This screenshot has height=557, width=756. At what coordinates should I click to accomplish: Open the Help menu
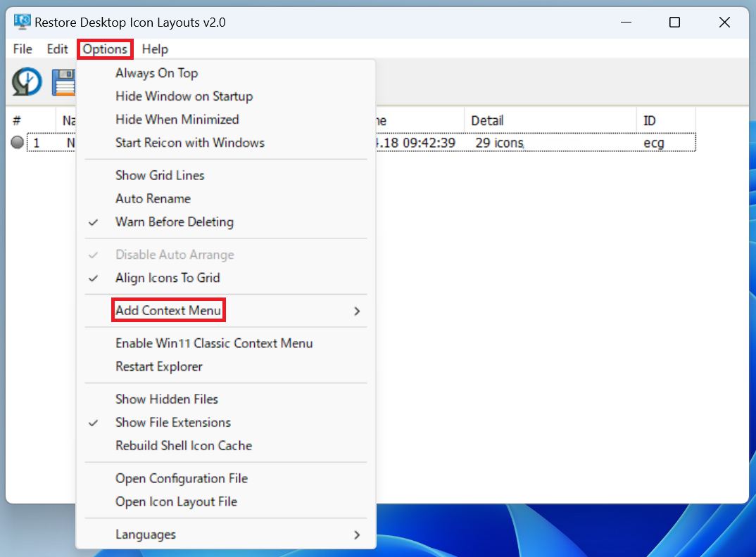[x=155, y=49]
